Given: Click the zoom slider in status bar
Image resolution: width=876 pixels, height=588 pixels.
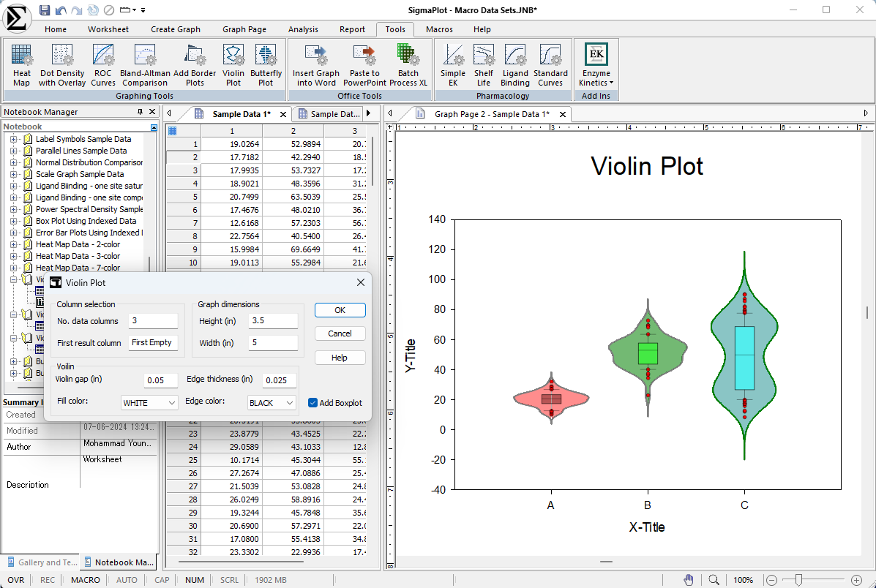Looking at the screenshot, I should 799,580.
